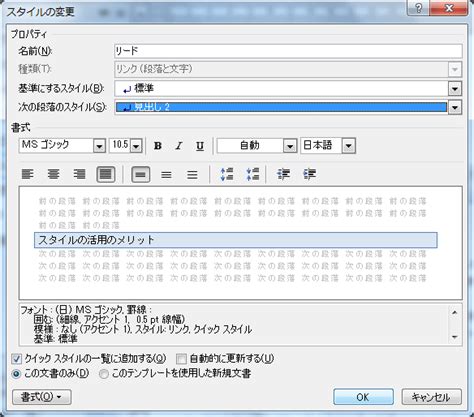Click preview text スタイルの活用のメリット
This screenshot has width=474, height=417.
[x=97, y=240]
